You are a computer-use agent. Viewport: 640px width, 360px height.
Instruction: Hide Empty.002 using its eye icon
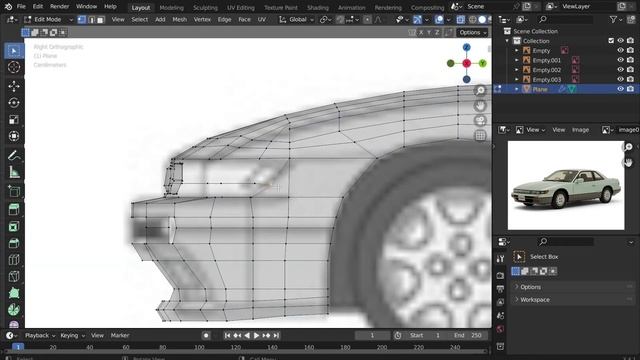click(x=620, y=70)
